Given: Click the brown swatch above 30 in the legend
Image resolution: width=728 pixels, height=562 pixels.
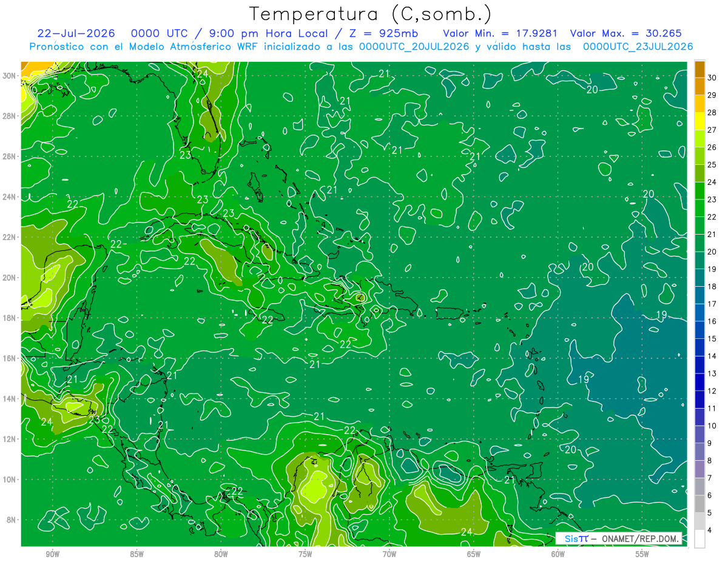Looking at the screenshot, I should click(x=699, y=69).
